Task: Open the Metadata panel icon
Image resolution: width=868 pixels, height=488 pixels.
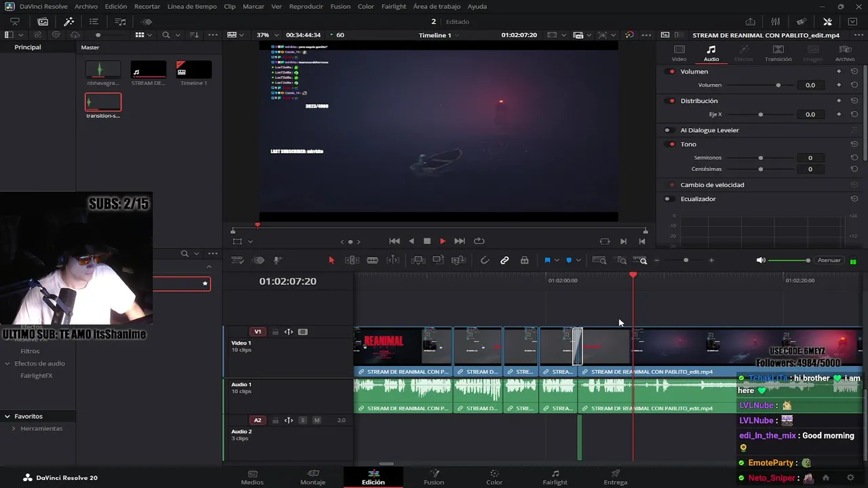Action: point(802,22)
